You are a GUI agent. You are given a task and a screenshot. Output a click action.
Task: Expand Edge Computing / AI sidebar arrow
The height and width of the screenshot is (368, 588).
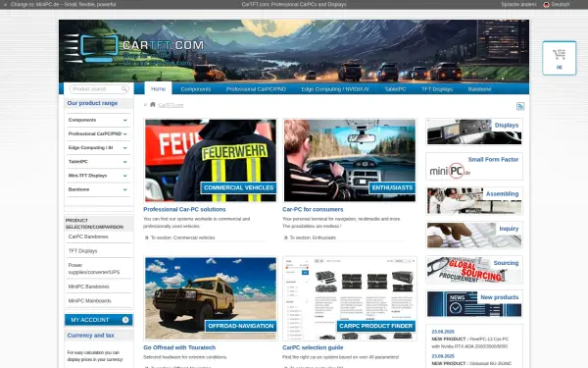(x=124, y=148)
